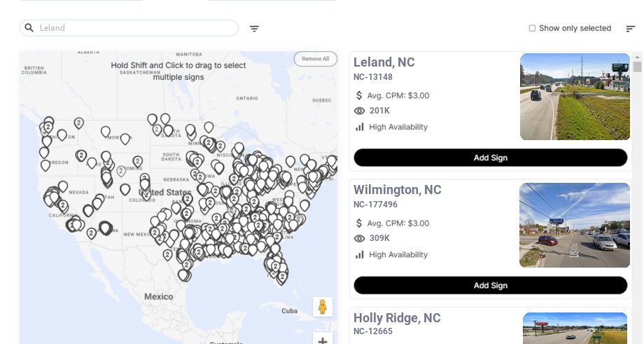Viewport: 644px width, 344px height.
Task: Click the Leland impressions eye icon
Action: coord(360,111)
